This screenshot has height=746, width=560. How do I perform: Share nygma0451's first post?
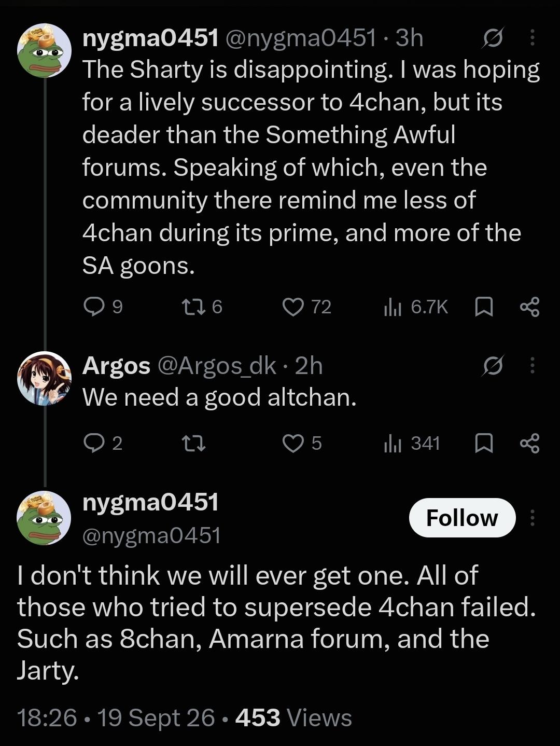[529, 307]
